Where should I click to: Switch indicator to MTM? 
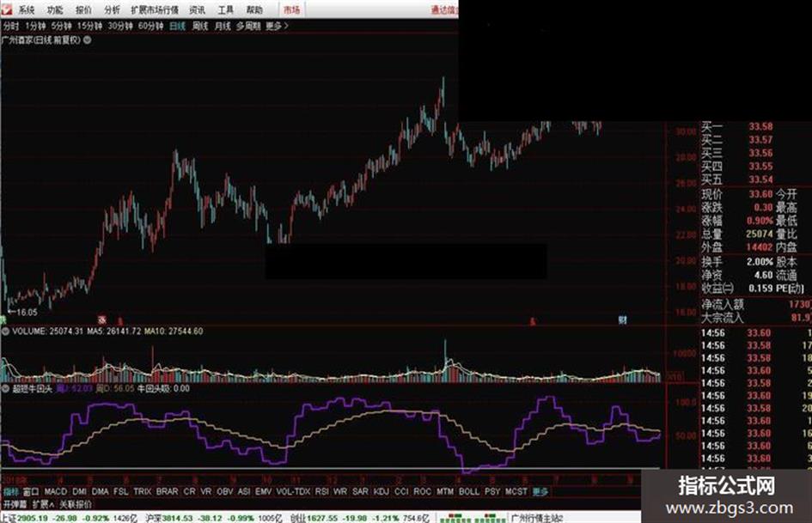(x=445, y=492)
